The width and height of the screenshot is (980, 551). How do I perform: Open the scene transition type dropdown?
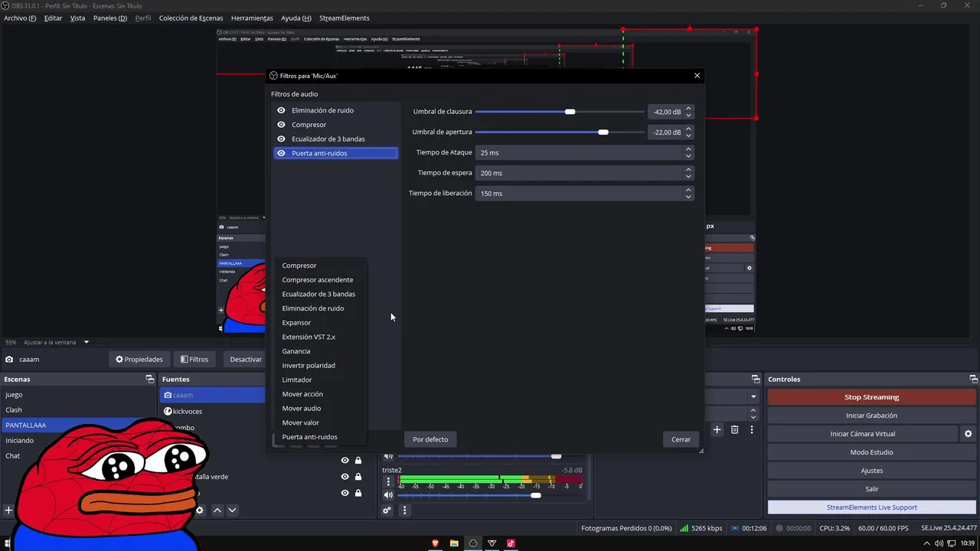[753, 396]
